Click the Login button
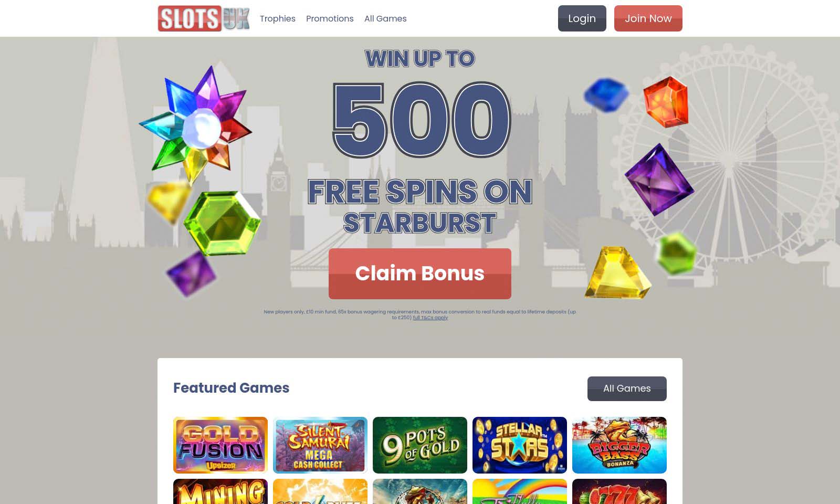Screen dimensions: 840x504 click(582, 18)
